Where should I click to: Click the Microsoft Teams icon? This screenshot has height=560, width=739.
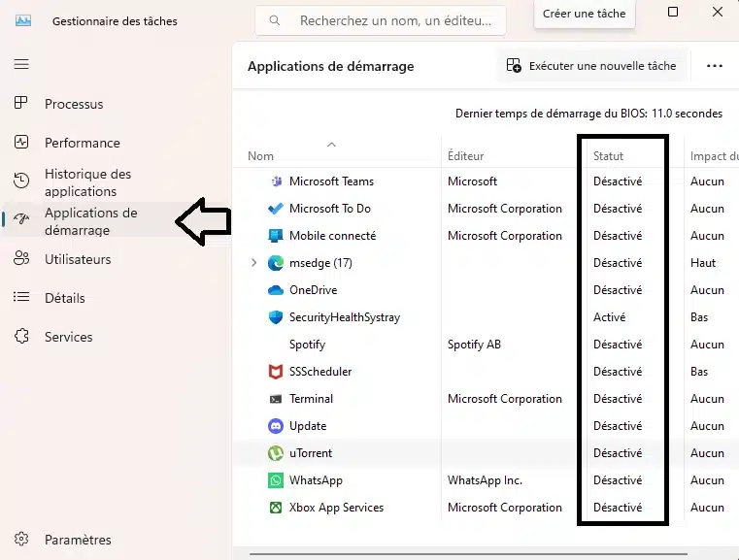click(x=276, y=181)
